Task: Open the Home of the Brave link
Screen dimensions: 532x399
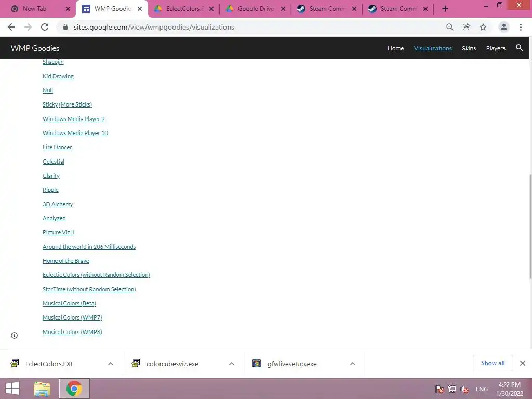Action: (x=65, y=261)
